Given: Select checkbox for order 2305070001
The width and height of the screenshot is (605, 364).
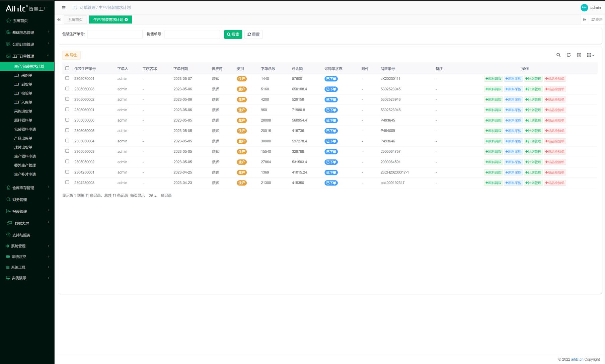Looking at the screenshot, I should (67, 78).
